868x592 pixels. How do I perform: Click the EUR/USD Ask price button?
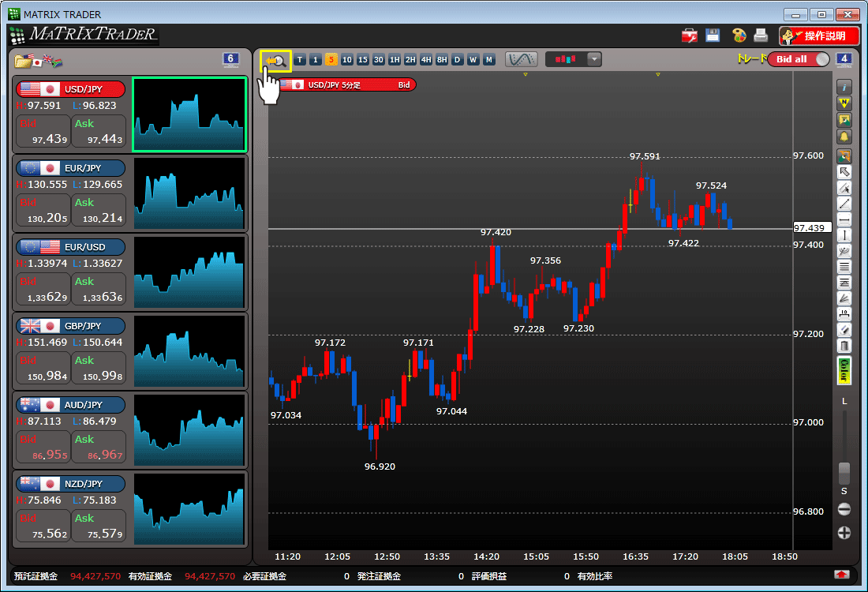tap(99, 289)
